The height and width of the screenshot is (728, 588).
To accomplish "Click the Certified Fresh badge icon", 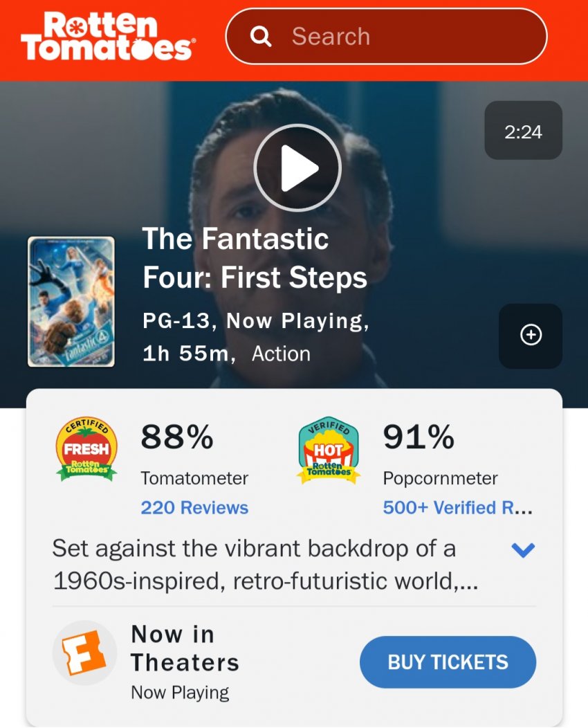I will (x=86, y=450).
